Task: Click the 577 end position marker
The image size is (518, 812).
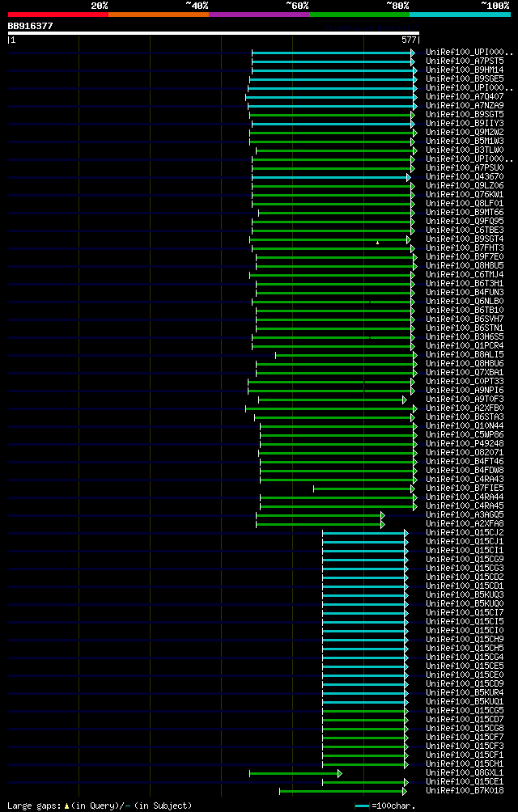Action: [x=410, y=40]
